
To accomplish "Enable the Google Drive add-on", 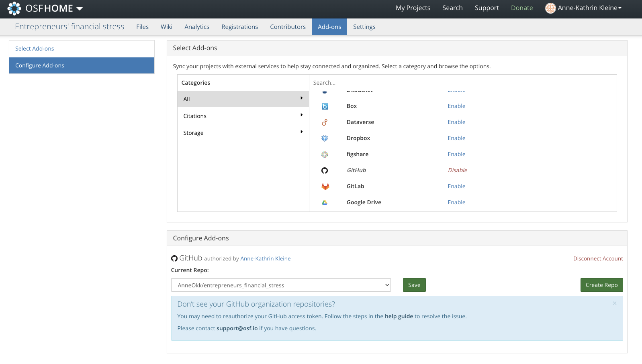I will coord(456,202).
